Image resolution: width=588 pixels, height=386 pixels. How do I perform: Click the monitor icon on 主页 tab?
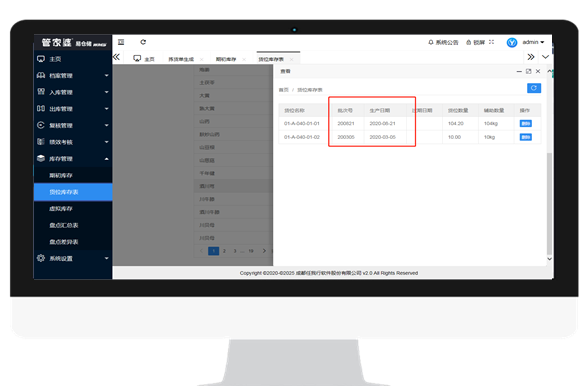[137, 58]
